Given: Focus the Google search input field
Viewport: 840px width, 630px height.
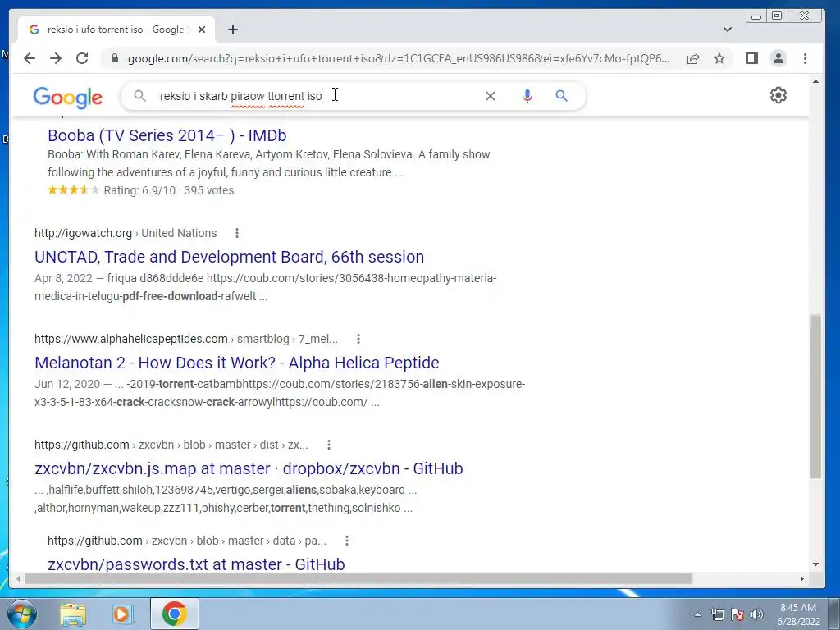Looking at the screenshot, I should [316, 96].
